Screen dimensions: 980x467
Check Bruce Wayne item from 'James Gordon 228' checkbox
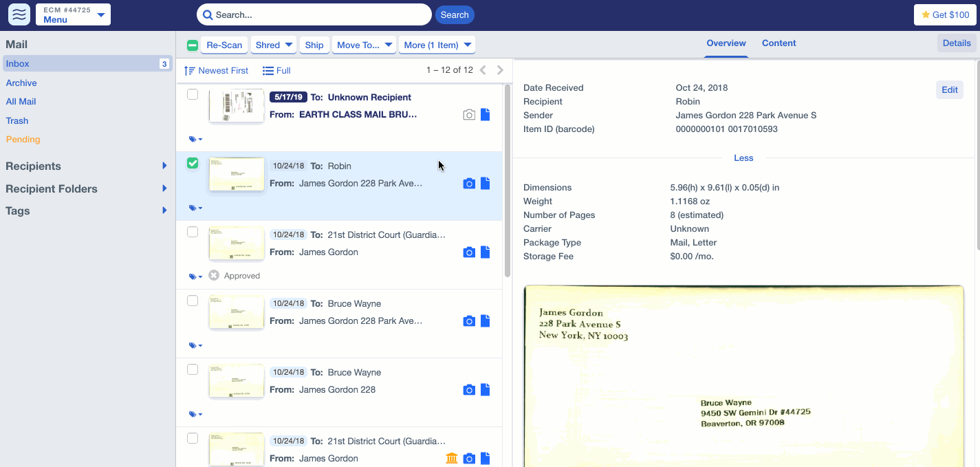pyautogui.click(x=193, y=369)
